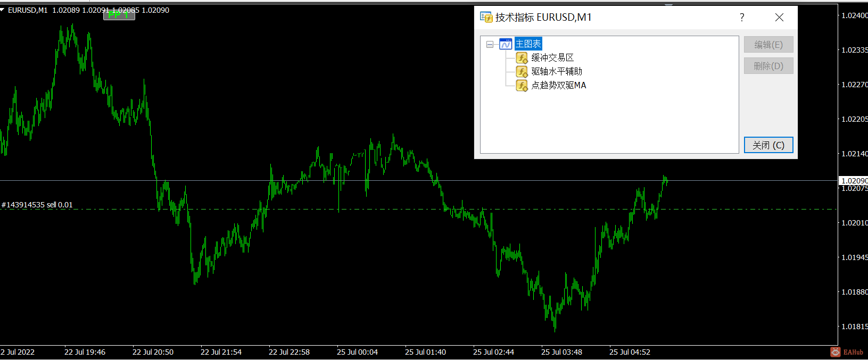Click the 关闭 (C) close button
This screenshot has width=868, height=360.
(768, 145)
